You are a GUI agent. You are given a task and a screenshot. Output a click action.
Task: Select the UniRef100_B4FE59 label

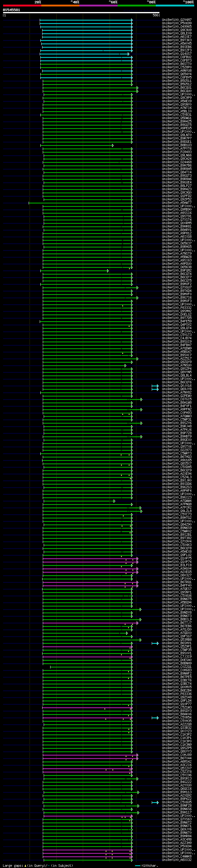click(177, 321)
